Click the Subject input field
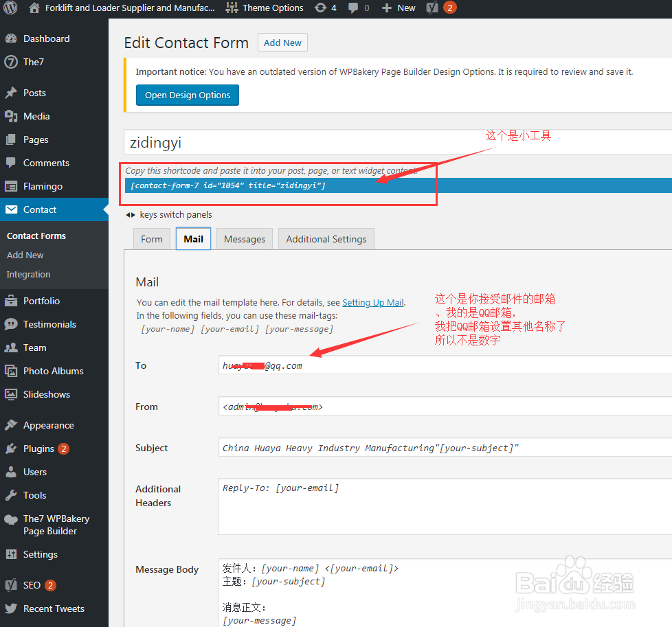The width and height of the screenshot is (672, 627). (445, 447)
